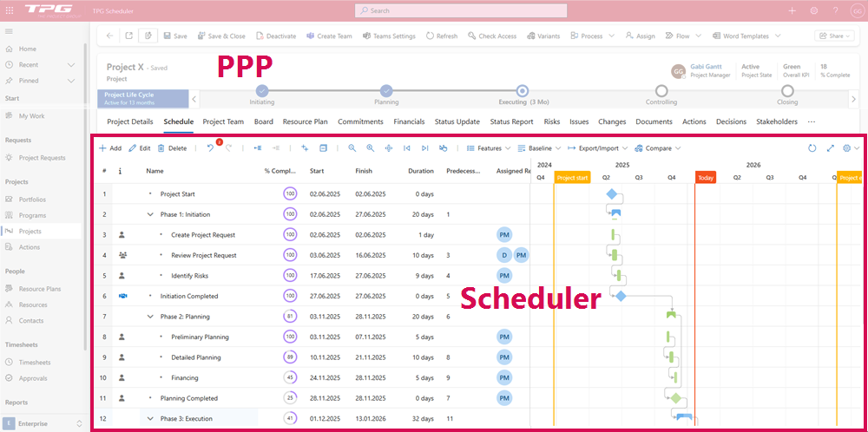
Task: Select the Closing stage circle
Action: [787, 90]
